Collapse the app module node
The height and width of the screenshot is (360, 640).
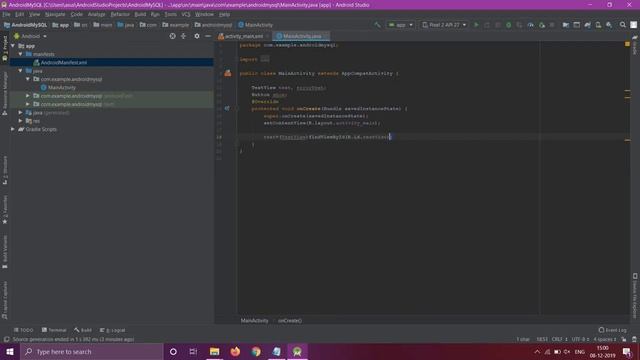point(13,46)
